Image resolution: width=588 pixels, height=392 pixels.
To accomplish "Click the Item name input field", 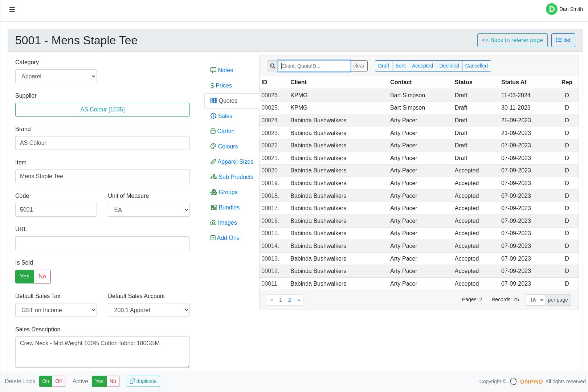I will (102, 176).
